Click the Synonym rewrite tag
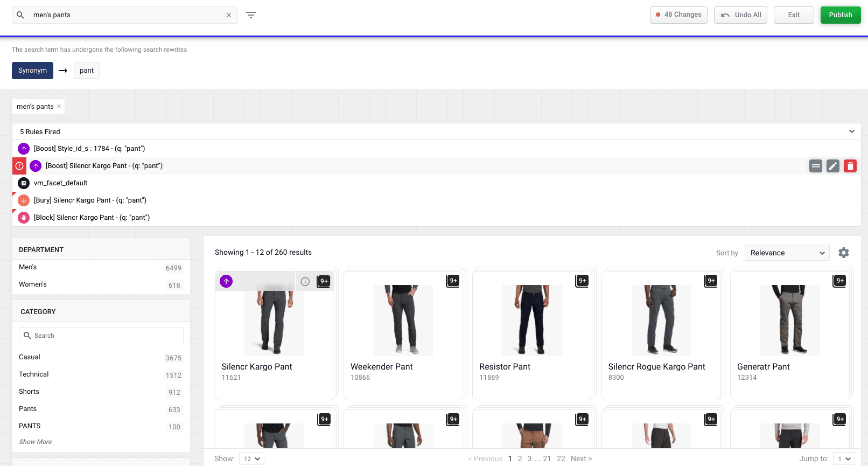868x466 pixels. coord(32,71)
